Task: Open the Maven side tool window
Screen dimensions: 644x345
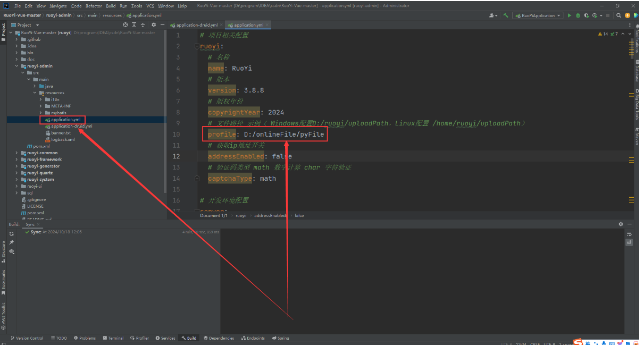Action: click(637, 136)
